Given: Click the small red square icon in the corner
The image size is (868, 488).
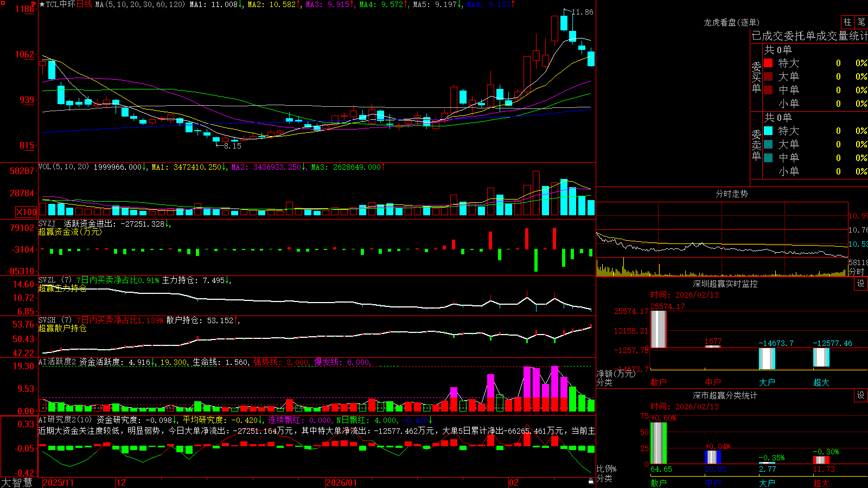Looking at the screenshot, I should tap(3, 3).
